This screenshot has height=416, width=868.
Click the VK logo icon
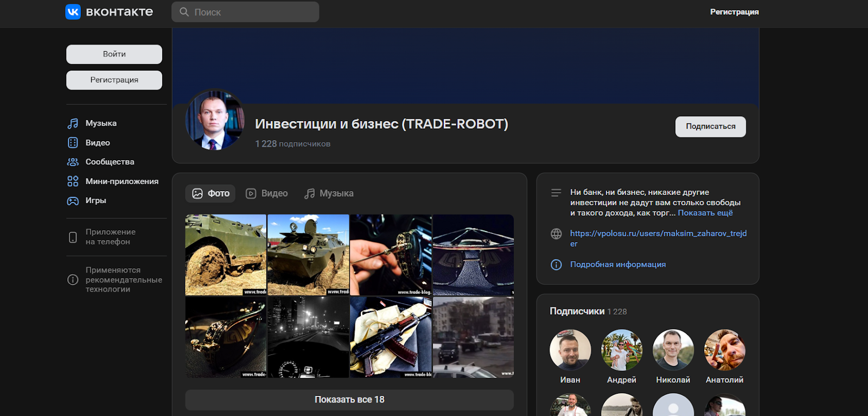[73, 12]
